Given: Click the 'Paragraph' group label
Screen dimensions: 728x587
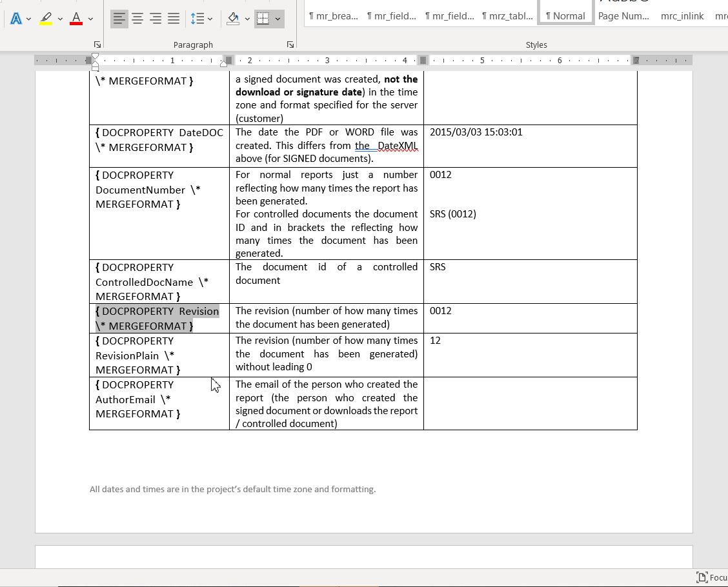Looking at the screenshot, I should point(193,45).
